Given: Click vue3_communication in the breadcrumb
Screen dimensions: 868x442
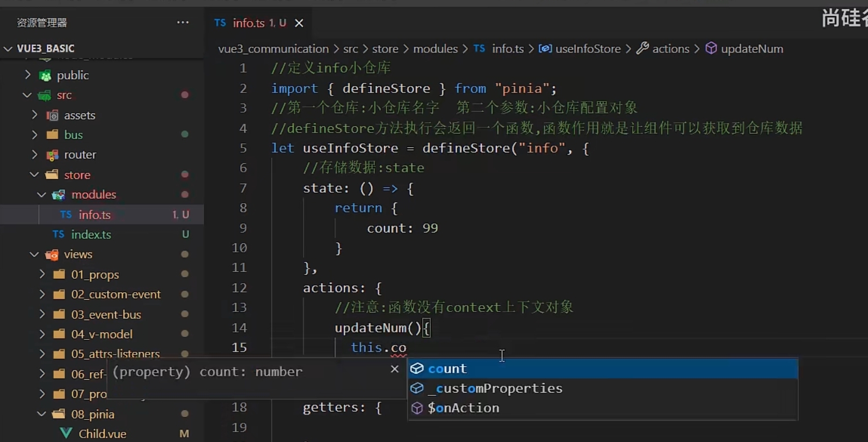Looking at the screenshot, I should point(273,49).
